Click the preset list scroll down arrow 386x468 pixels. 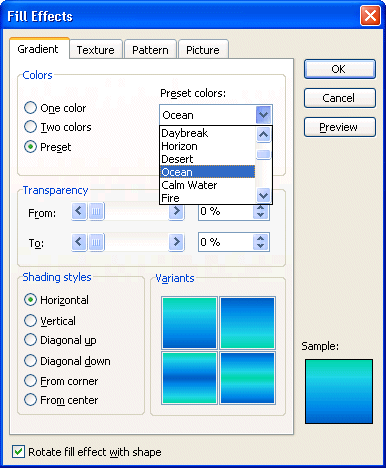click(x=263, y=195)
